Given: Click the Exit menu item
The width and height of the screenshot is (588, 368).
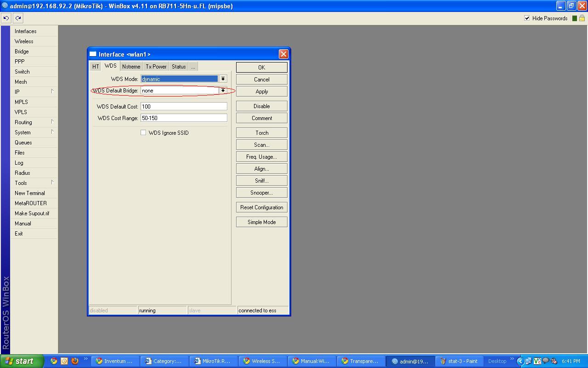Looking at the screenshot, I should tap(34, 234).
